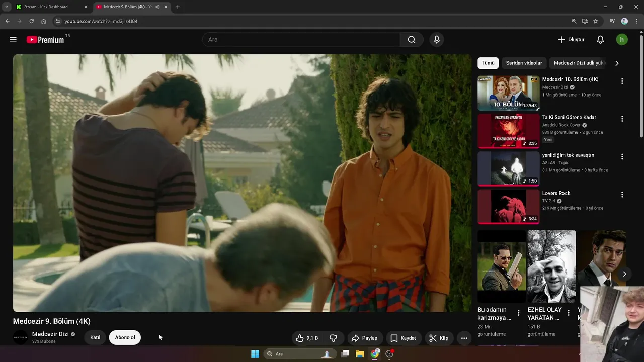Open File Explorer from the taskbar
Image resolution: width=644 pixels, height=362 pixels.
[x=360, y=354]
